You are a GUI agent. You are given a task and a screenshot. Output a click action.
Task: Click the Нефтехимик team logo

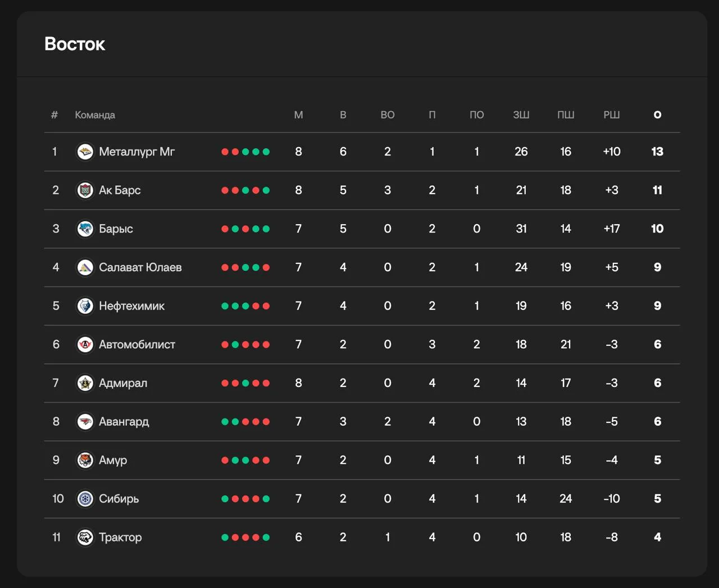pyautogui.click(x=85, y=306)
